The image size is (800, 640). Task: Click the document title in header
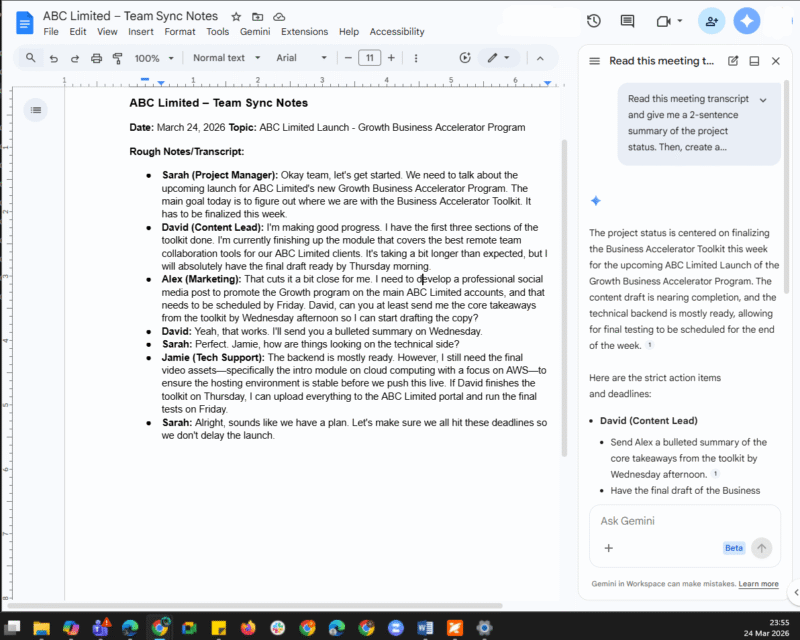pyautogui.click(x=130, y=16)
